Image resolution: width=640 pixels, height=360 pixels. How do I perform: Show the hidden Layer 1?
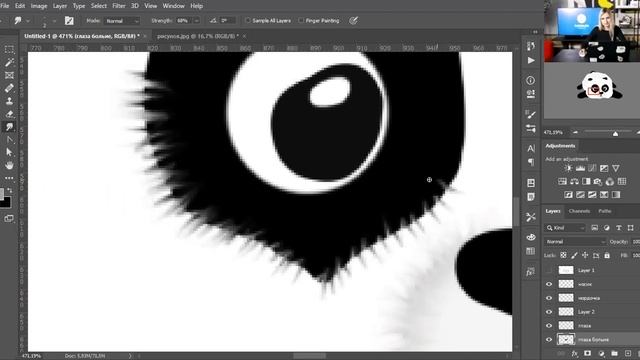pyautogui.click(x=549, y=270)
